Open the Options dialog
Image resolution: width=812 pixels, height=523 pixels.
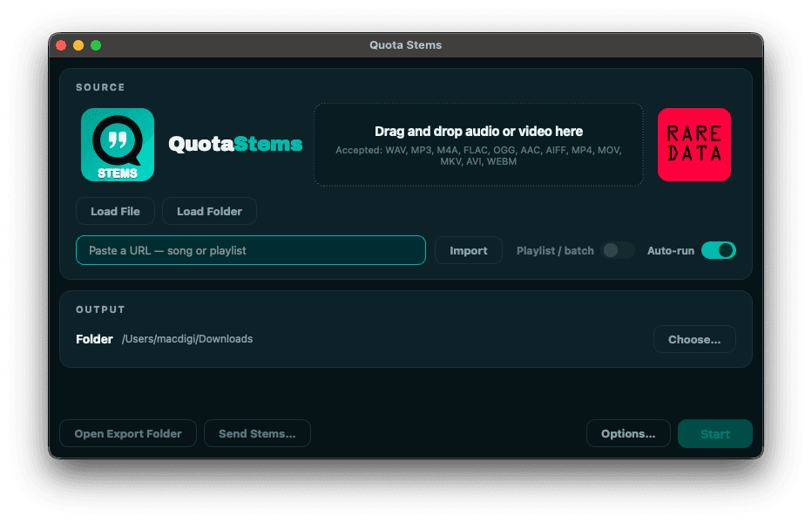(628, 434)
